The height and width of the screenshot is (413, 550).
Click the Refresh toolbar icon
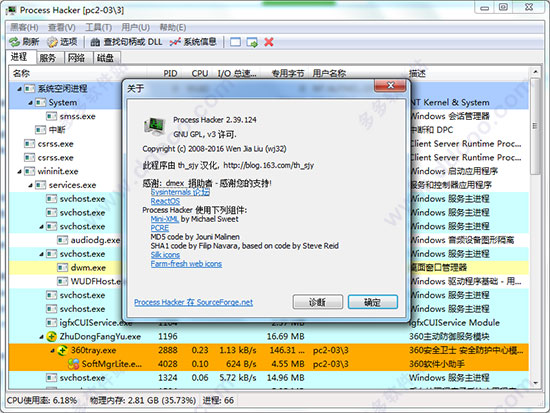point(14,42)
